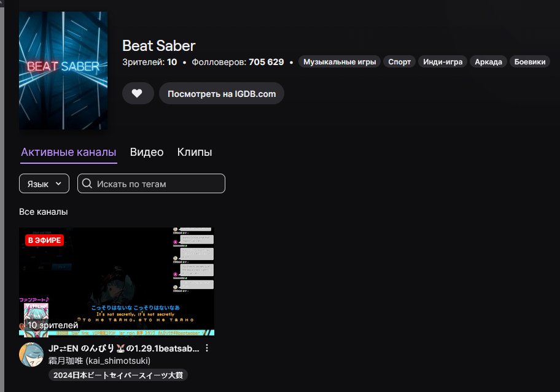
Task: Open the Язык filter dropdown
Action: pyautogui.click(x=44, y=183)
